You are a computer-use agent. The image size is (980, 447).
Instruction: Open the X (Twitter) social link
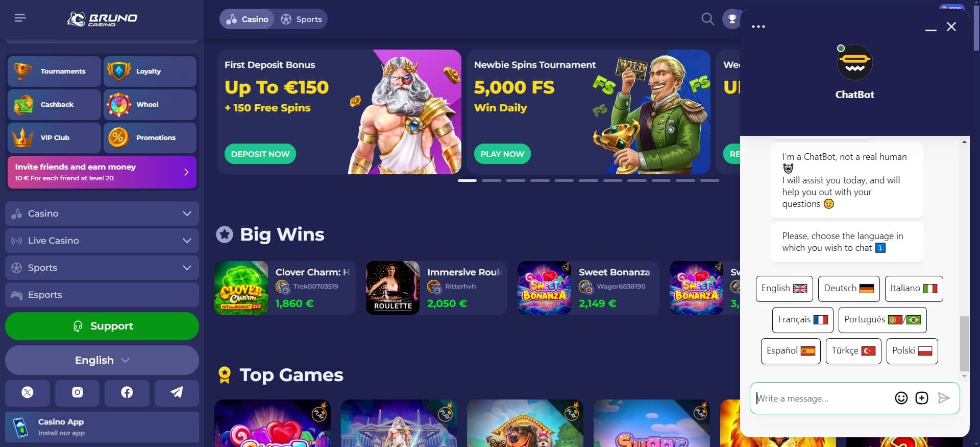(28, 392)
